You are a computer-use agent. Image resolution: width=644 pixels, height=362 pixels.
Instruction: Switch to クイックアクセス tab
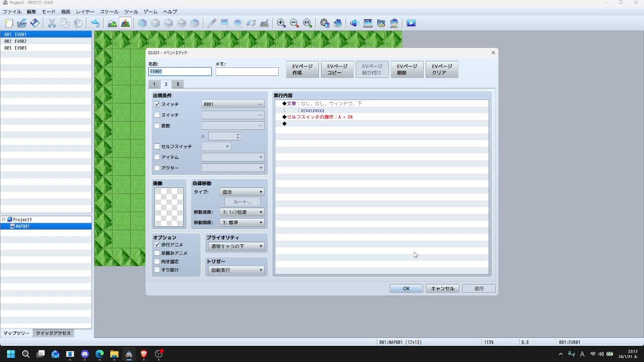(x=54, y=333)
